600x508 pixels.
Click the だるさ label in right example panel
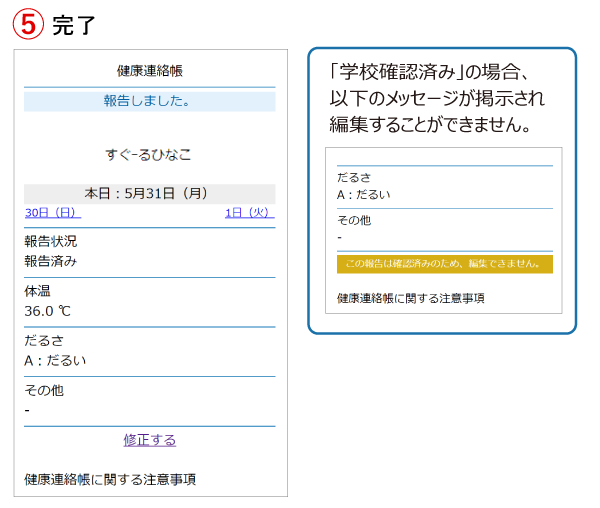pos(354,177)
